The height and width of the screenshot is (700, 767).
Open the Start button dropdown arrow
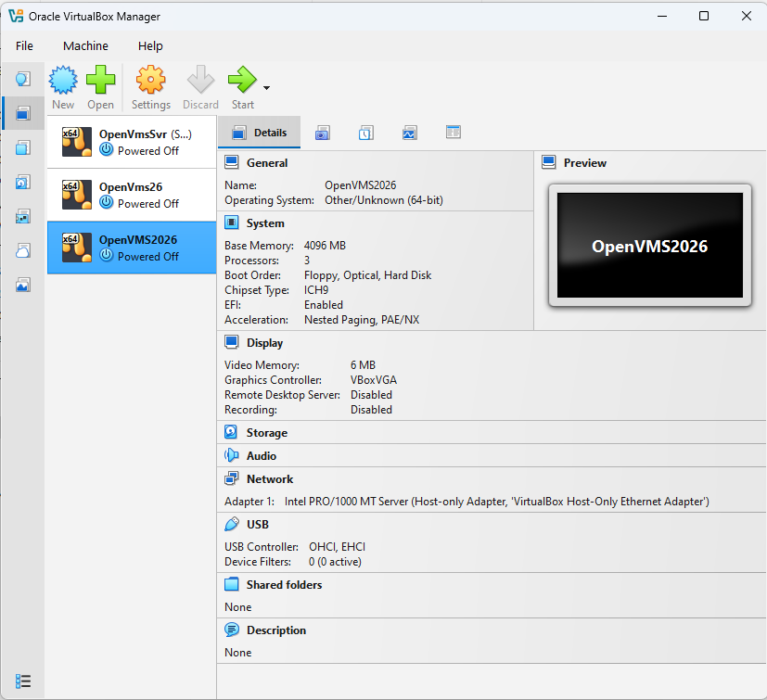pos(266,88)
